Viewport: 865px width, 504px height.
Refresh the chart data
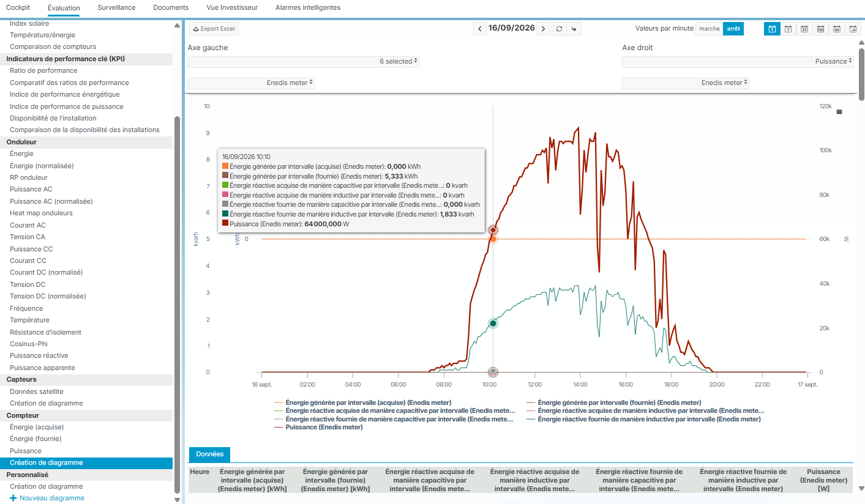coord(558,29)
